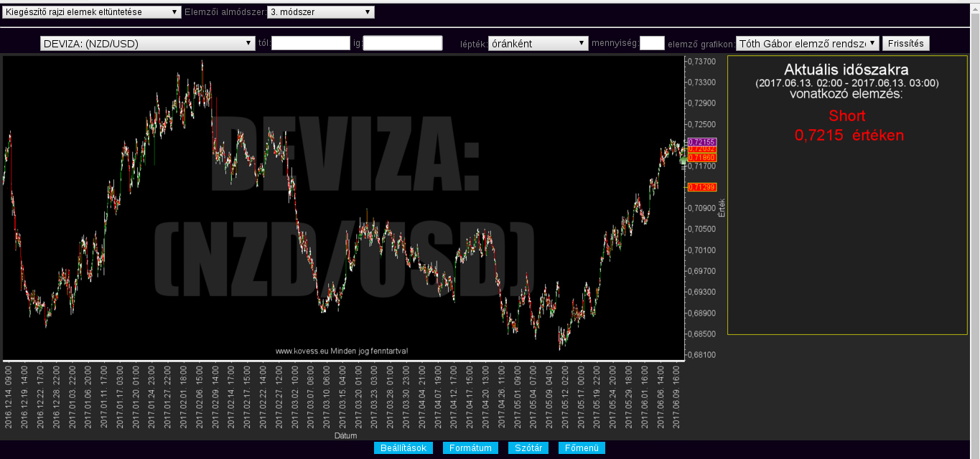Open the DEVIZA: (NZD/USD) instrument selector
This screenshot has height=459, width=980.
click(148, 44)
